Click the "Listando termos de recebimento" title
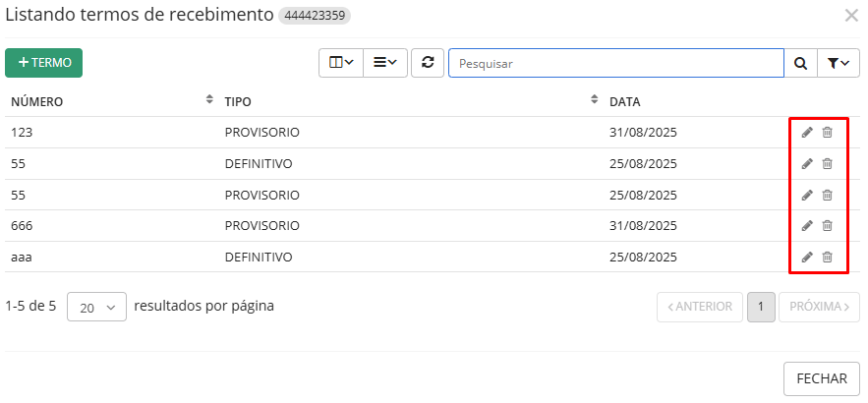 [140, 16]
